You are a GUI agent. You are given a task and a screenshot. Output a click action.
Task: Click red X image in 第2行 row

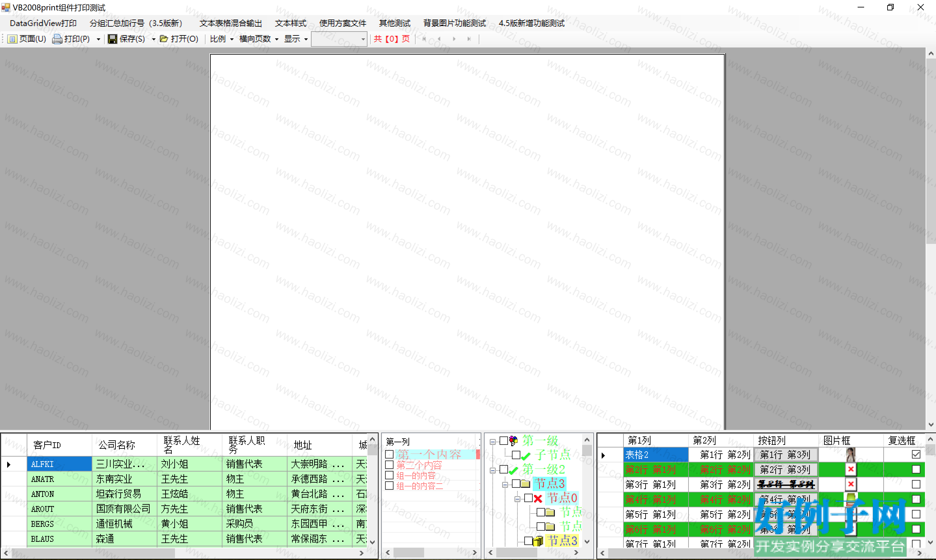tap(851, 470)
